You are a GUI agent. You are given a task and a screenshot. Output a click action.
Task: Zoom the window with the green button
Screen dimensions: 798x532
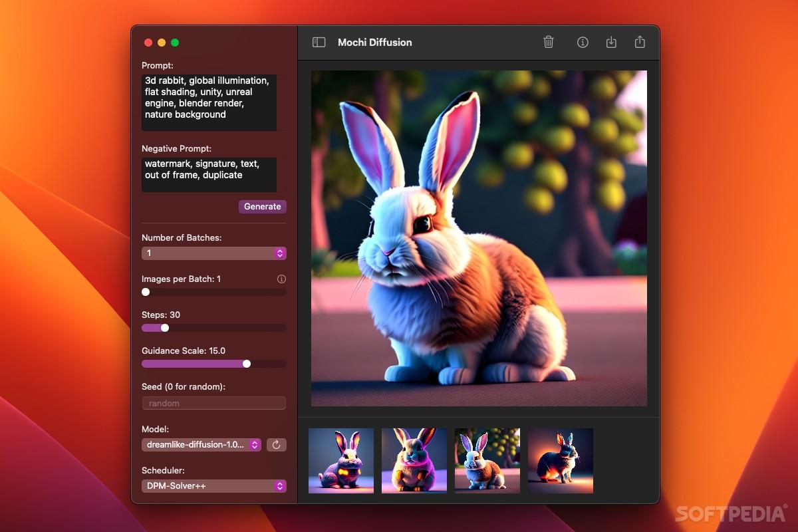(175, 43)
